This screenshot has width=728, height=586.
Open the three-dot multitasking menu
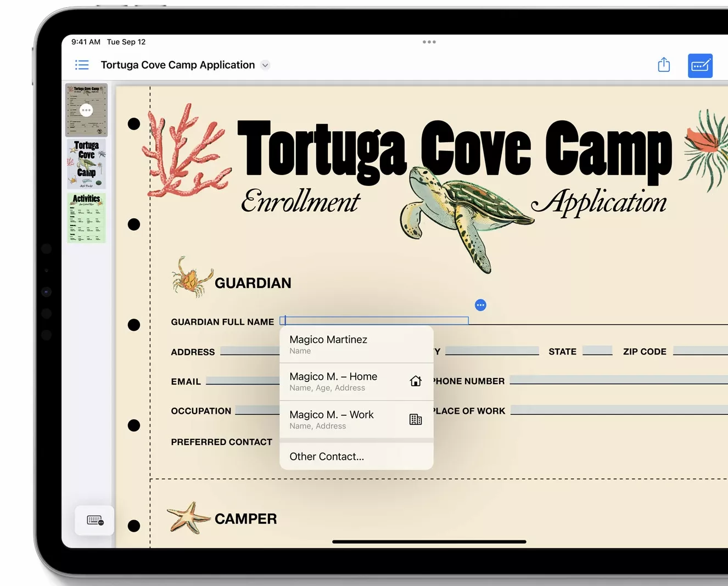[x=429, y=42]
